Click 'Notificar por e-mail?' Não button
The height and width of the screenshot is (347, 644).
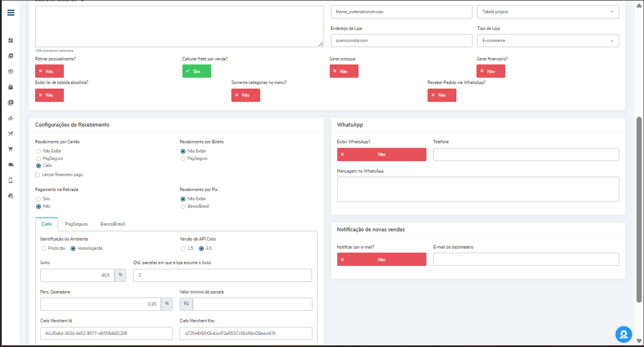[382, 260]
